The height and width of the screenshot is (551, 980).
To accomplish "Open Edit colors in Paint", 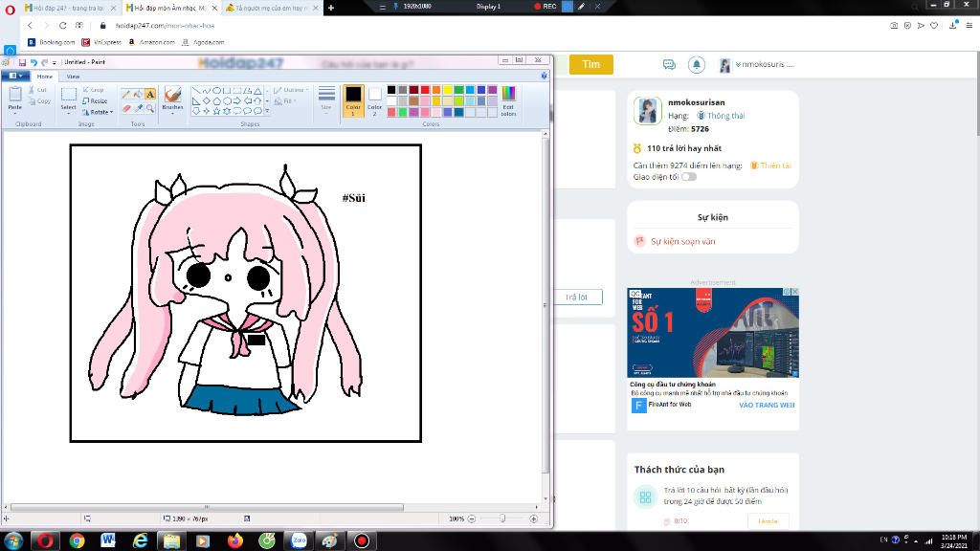I will click(x=509, y=101).
